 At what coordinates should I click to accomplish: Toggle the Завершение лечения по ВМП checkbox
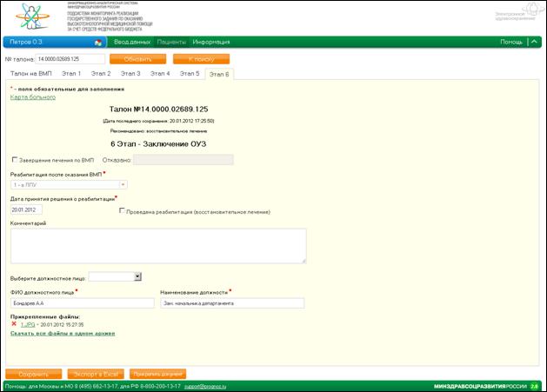pos(15,160)
